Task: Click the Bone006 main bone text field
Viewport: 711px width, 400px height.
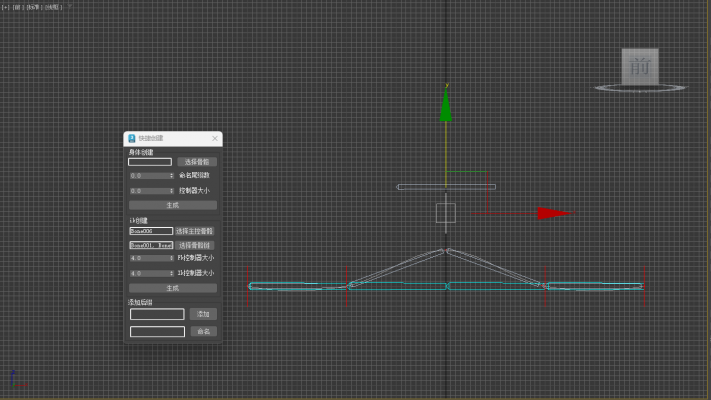Action: point(150,231)
